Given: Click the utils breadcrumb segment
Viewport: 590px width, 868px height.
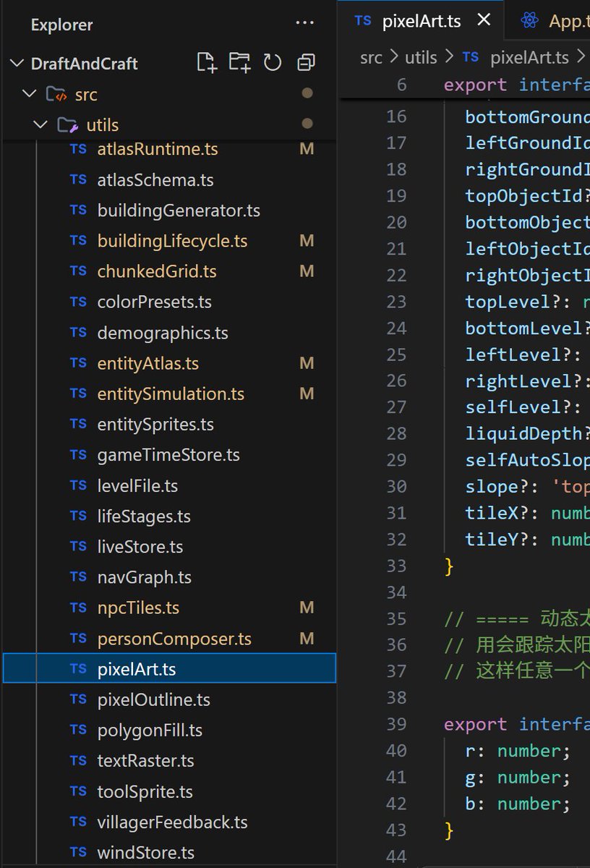Looking at the screenshot, I should (x=421, y=57).
